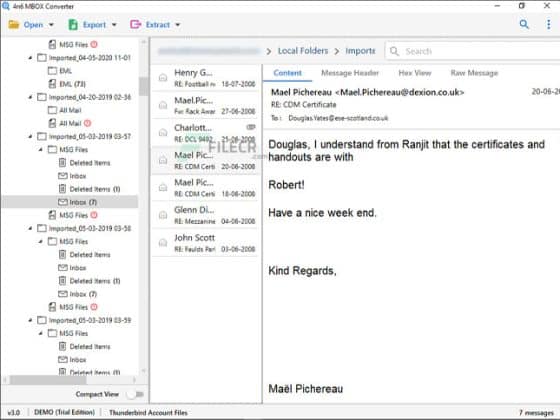Open the Glenn Di... Mezzanine email
The image size is (560, 420).
pyautogui.click(x=206, y=215)
